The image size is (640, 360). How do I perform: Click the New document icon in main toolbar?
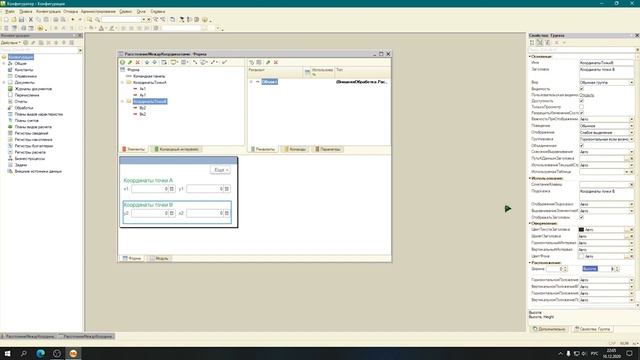(x=6, y=20)
